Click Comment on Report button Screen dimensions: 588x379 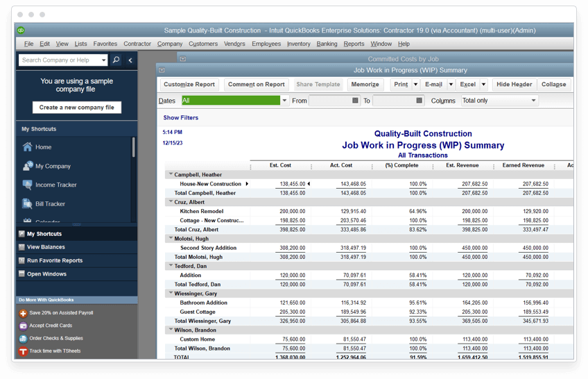[x=256, y=85]
